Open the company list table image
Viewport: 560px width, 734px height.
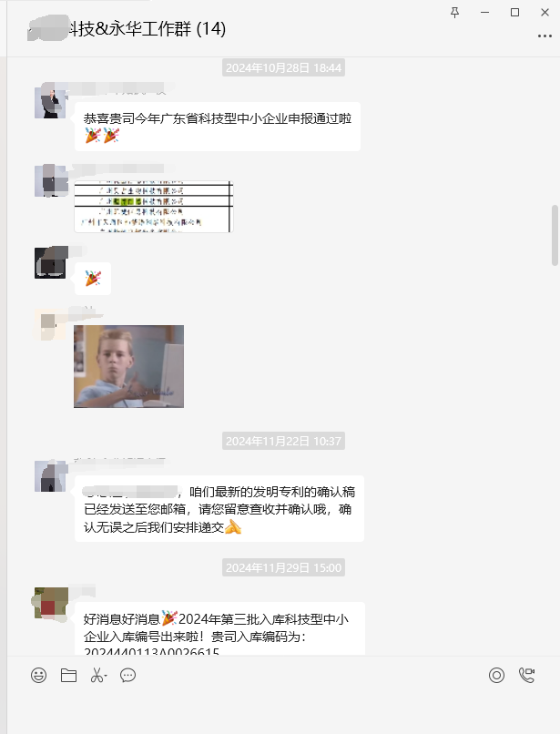pos(154,207)
